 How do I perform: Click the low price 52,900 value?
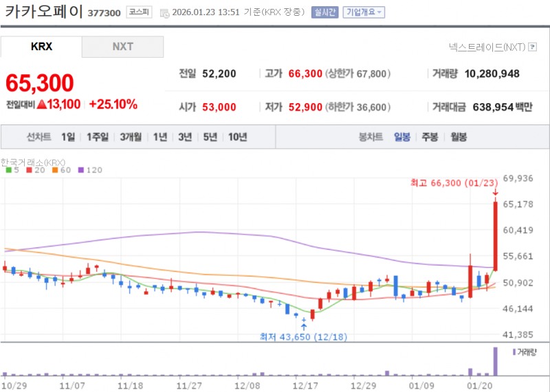pyautogui.click(x=305, y=107)
